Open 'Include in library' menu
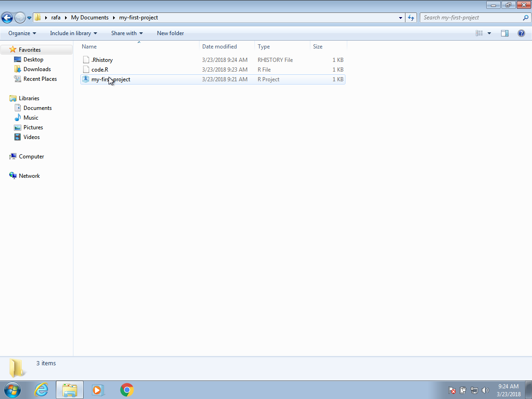The image size is (532, 399). tap(73, 33)
